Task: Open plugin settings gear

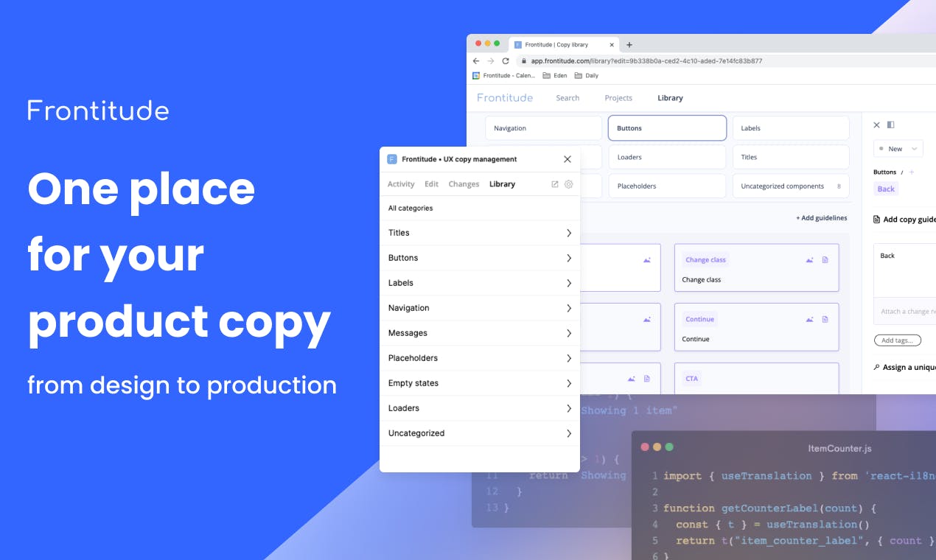Action: pos(568,184)
